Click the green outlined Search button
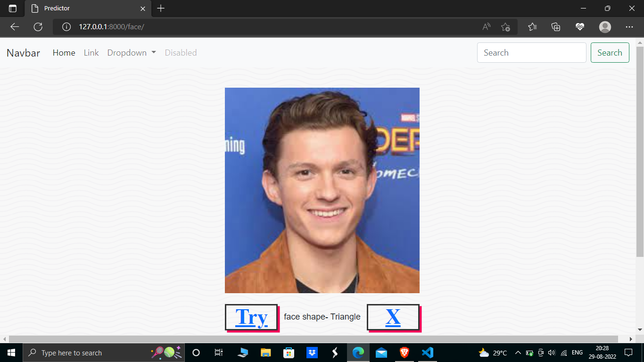Image resolution: width=644 pixels, height=362 pixels. (610, 53)
